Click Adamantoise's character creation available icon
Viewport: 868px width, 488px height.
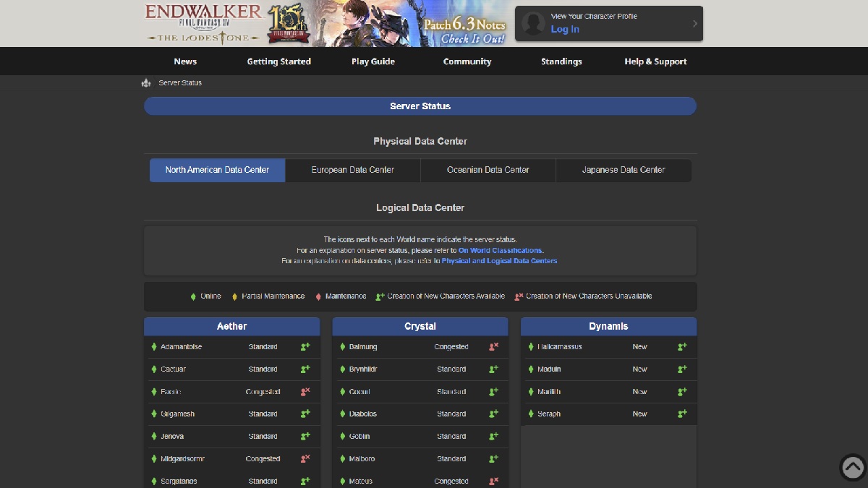[305, 347]
